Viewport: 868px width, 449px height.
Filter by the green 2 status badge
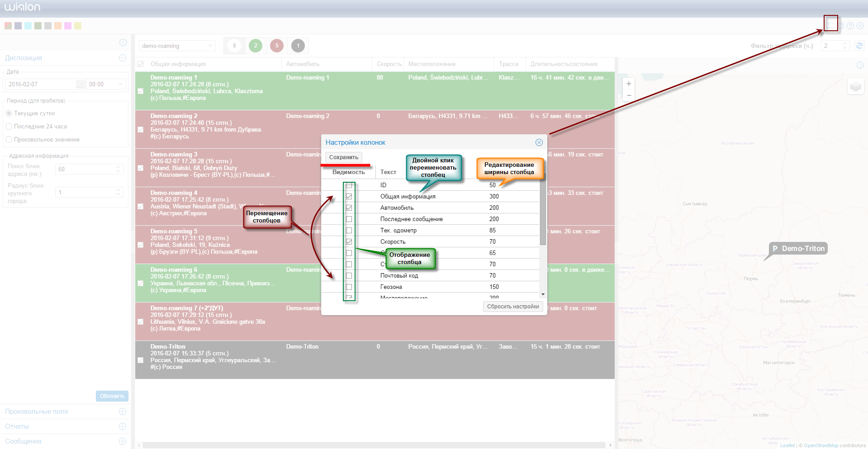click(x=256, y=46)
